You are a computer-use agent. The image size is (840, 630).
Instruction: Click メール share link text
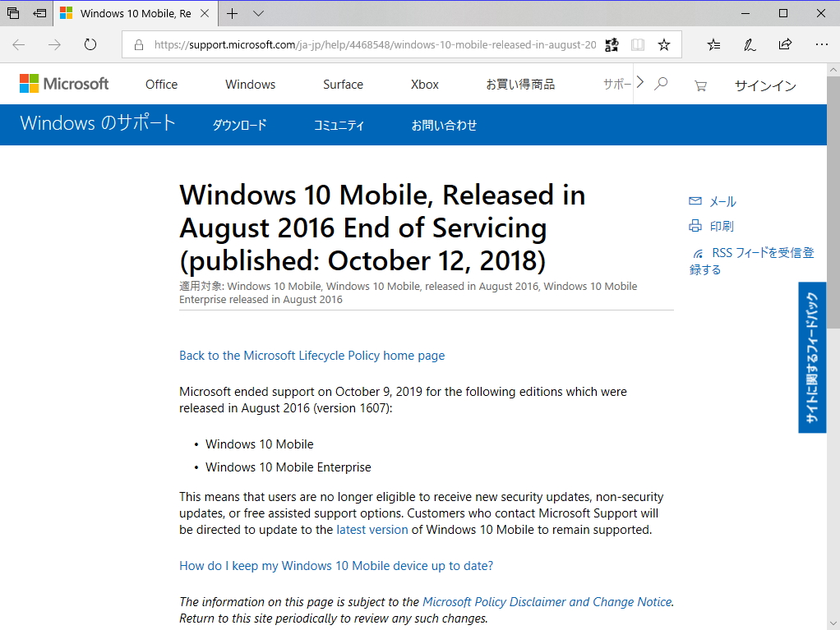(722, 201)
